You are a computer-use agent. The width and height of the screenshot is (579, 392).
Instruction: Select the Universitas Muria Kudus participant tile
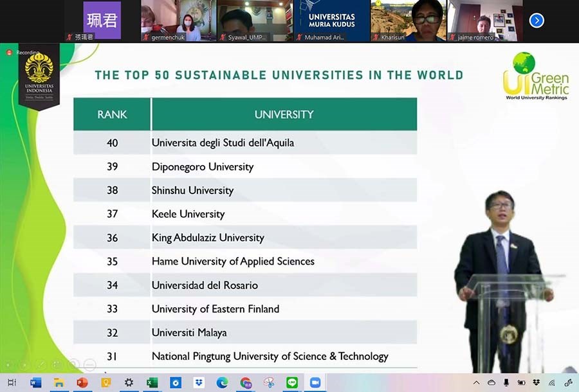(331, 21)
